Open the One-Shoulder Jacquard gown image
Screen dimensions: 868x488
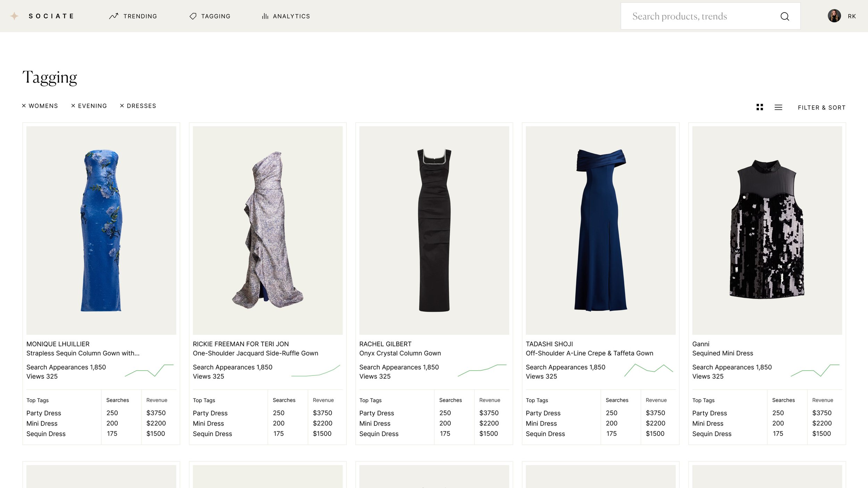[x=268, y=230]
